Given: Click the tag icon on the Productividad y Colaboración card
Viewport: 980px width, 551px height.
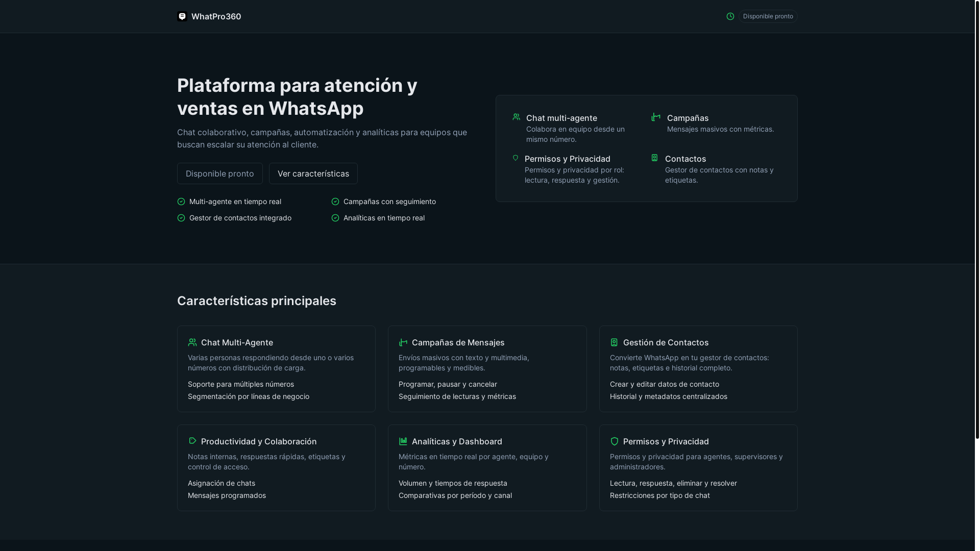Looking at the screenshot, I should point(192,440).
